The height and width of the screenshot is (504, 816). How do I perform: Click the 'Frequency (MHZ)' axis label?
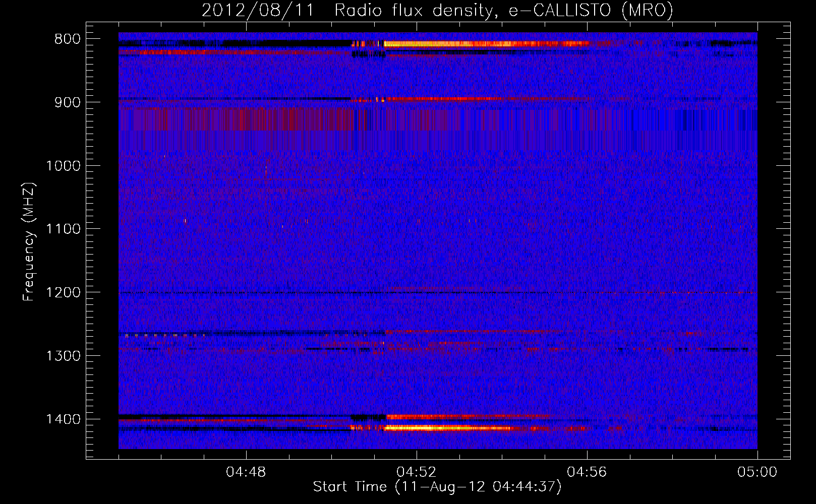pos(29,241)
